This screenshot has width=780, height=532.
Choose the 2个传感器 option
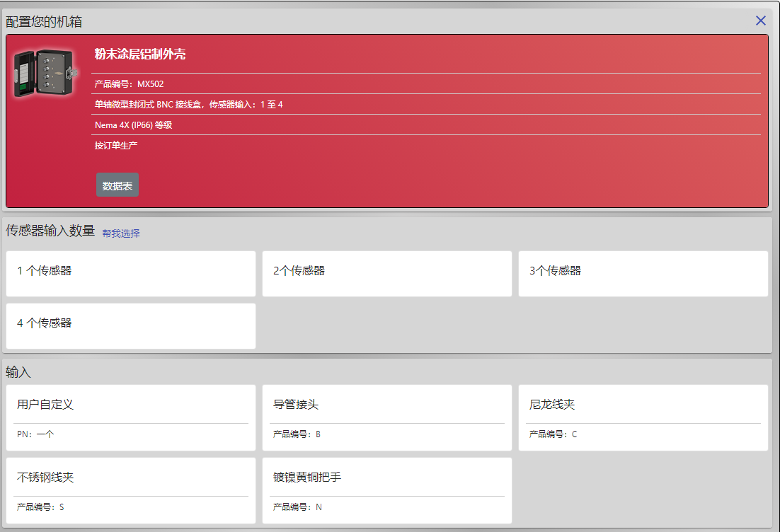(x=387, y=274)
